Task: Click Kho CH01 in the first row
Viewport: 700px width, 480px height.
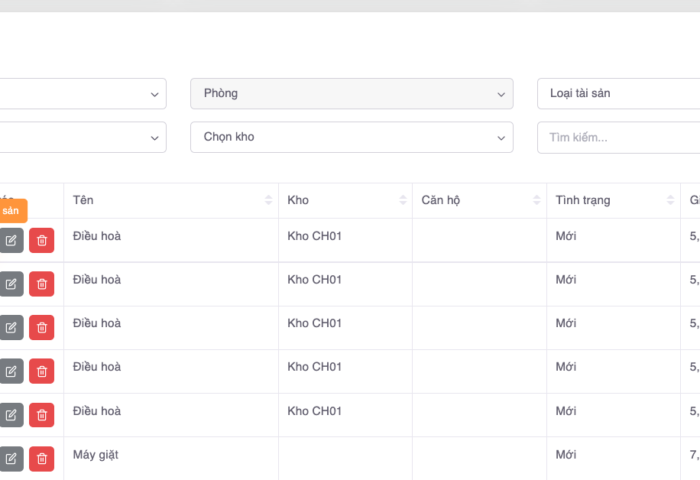Action: pos(314,236)
